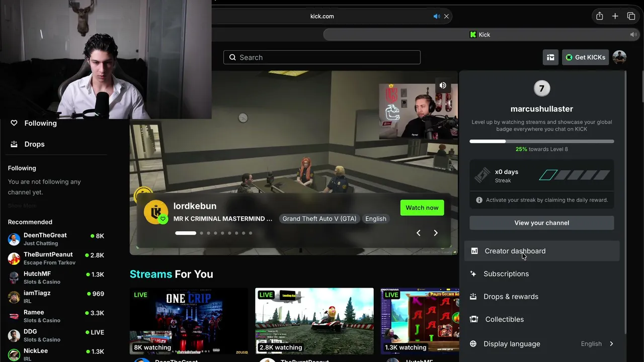Select the Kick browser tab

481,35
